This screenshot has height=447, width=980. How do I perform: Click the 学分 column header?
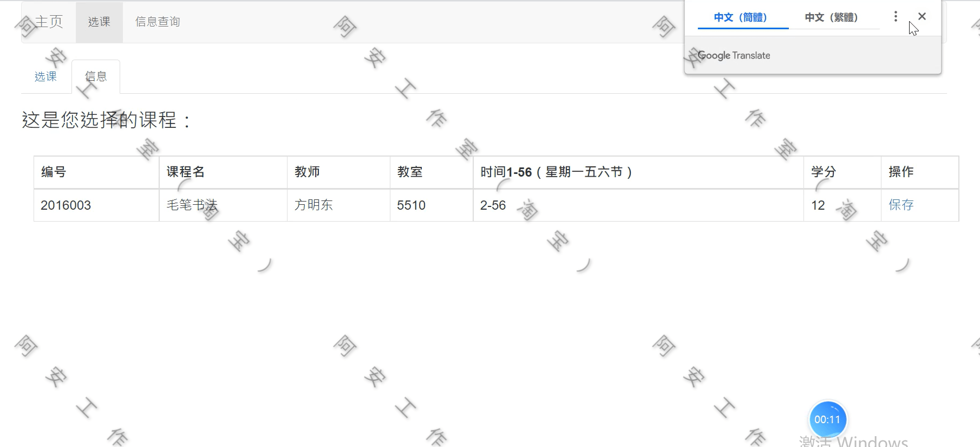point(842,172)
